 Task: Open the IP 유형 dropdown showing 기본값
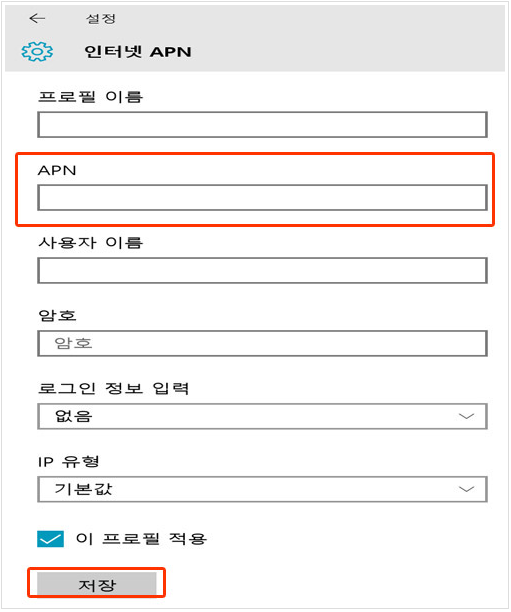[x=262, y=489]
